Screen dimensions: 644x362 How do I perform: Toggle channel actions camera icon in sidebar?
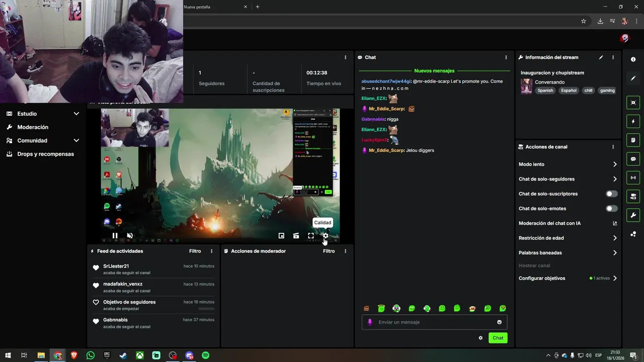click(x=633, y=196)
